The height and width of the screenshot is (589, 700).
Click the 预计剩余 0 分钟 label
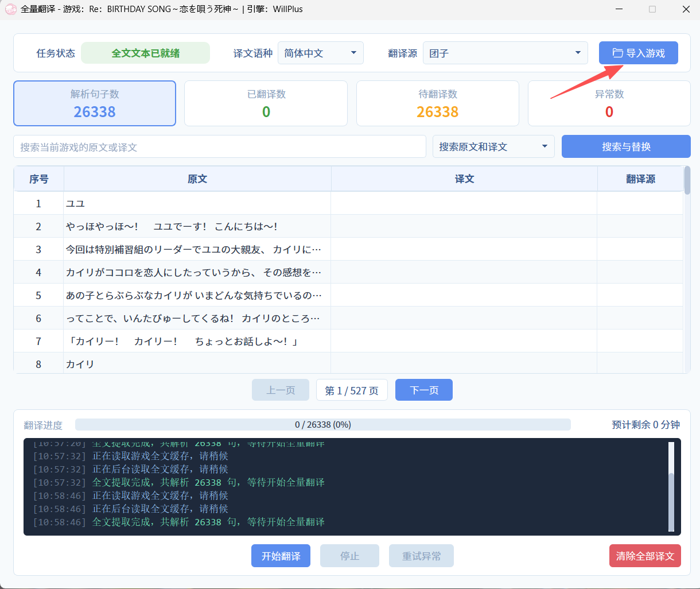645,424
